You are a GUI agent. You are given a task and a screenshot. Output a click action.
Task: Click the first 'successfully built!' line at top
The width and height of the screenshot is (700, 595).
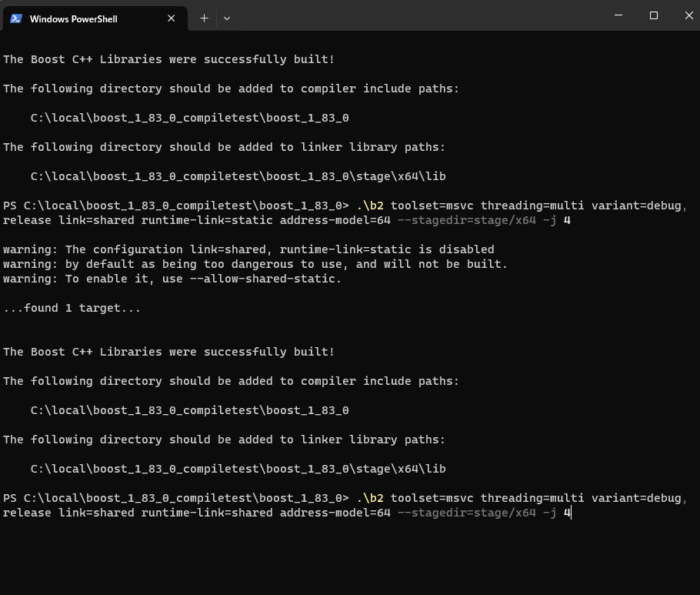coord(168,59)
